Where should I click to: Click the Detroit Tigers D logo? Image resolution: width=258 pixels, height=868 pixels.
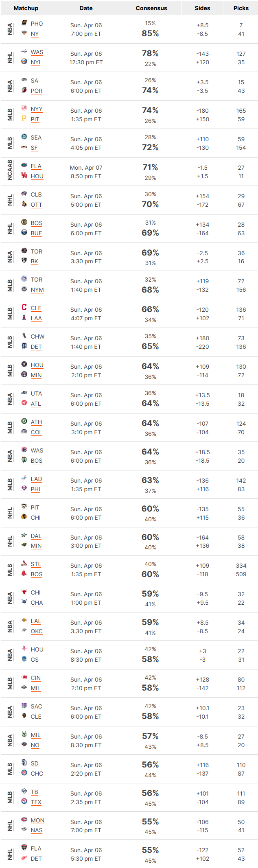click(24, 346)
